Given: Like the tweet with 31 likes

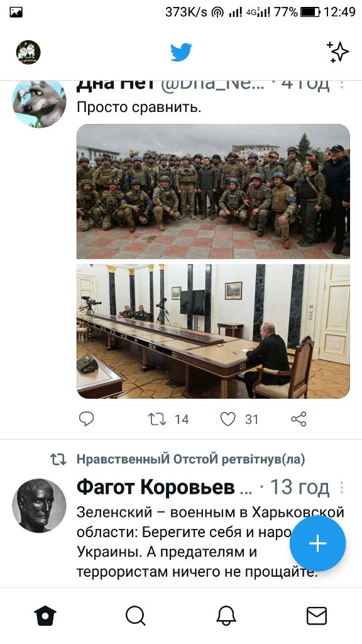Looking at the screenshot, I should coord(228,419).
